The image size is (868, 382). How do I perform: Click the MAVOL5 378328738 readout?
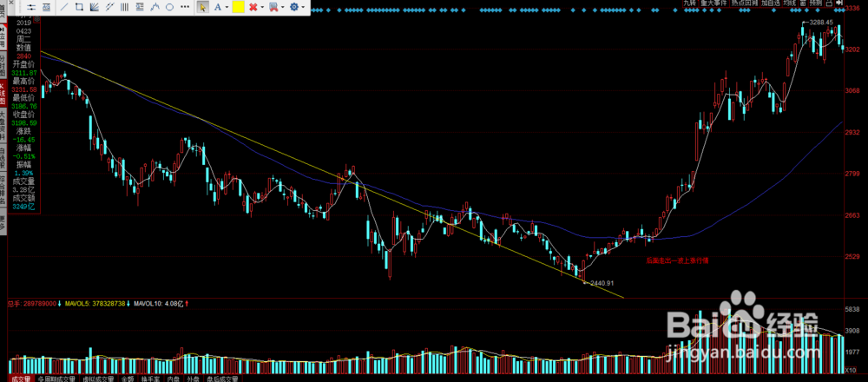click(96, 303)
